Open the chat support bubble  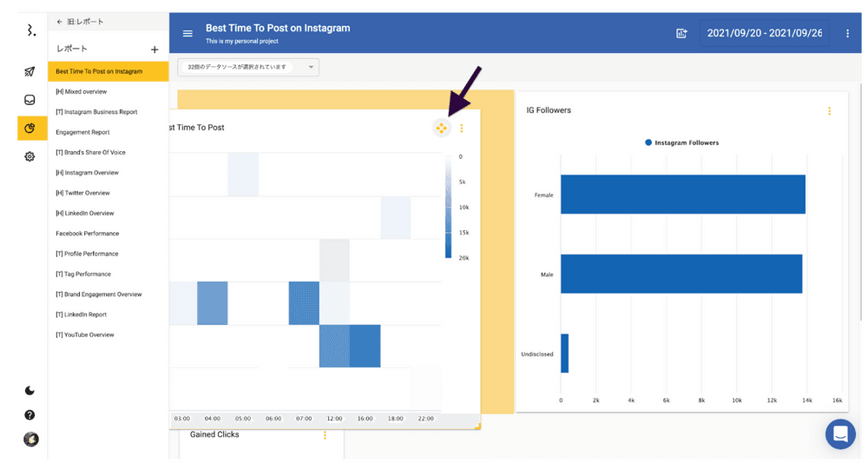(839, 434)
